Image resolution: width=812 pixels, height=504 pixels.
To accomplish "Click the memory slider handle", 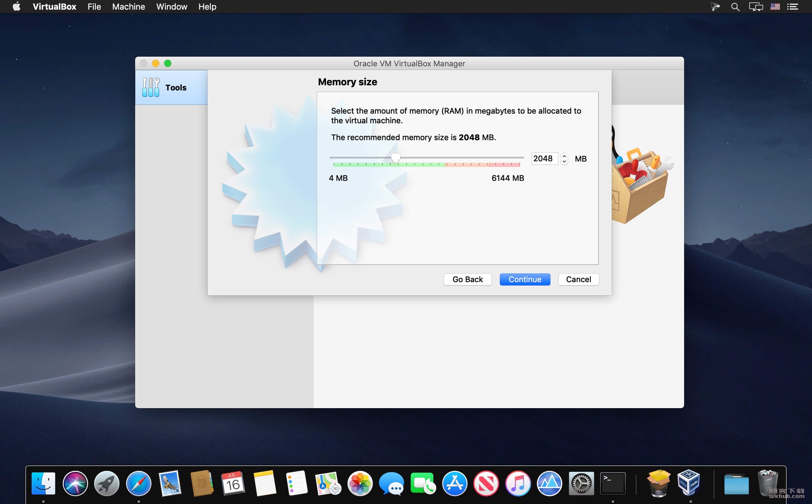I will click(x=395, y=158).
